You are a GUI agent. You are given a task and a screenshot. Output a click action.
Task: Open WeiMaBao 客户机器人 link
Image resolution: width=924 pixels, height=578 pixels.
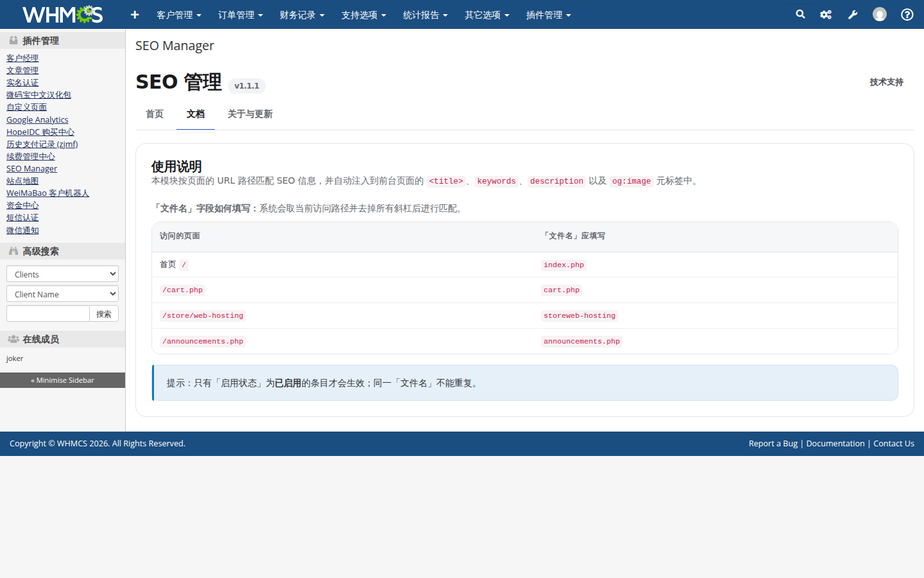click(47, 193)
